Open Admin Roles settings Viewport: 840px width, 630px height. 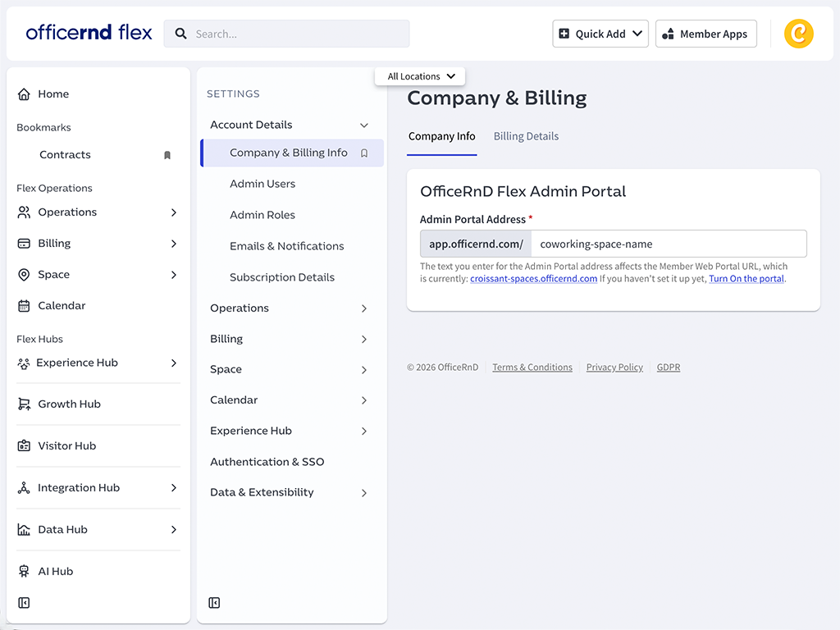pyautogui.click(x=262, y=215)
